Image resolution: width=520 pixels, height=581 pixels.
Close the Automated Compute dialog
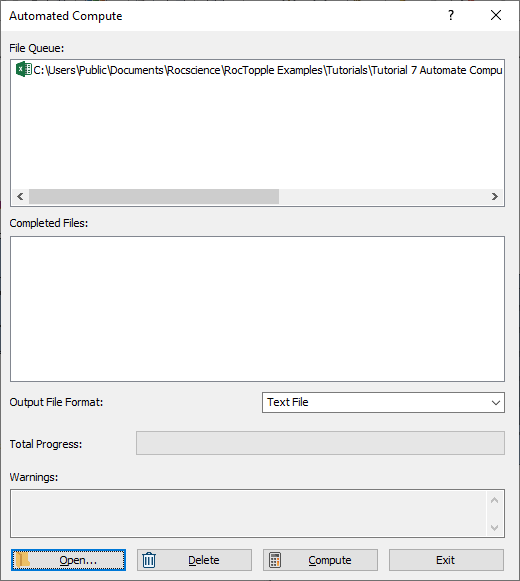pos(496,16)
